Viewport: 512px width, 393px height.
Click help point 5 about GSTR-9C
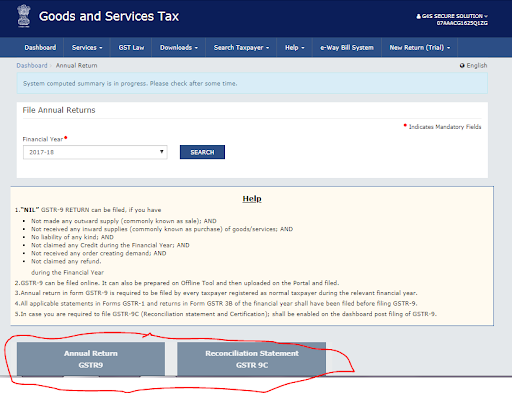click(225, 314)
